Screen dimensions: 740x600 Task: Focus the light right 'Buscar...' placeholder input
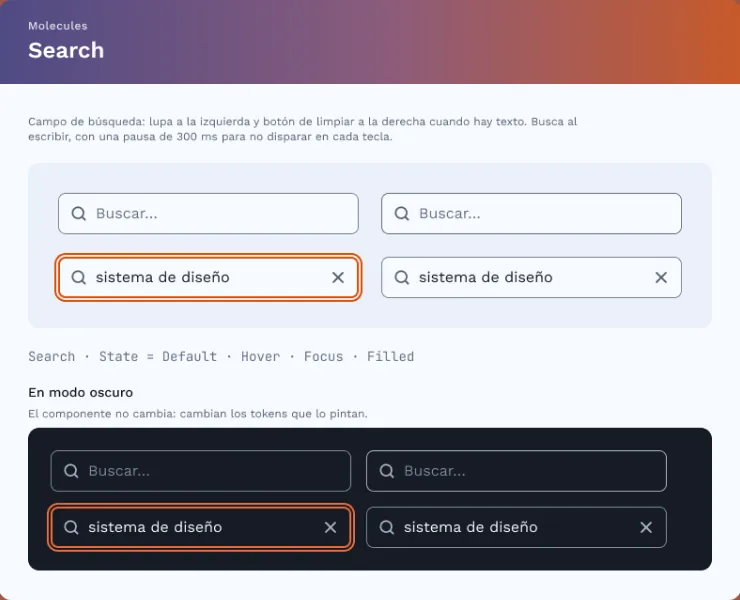click(531, 213)
